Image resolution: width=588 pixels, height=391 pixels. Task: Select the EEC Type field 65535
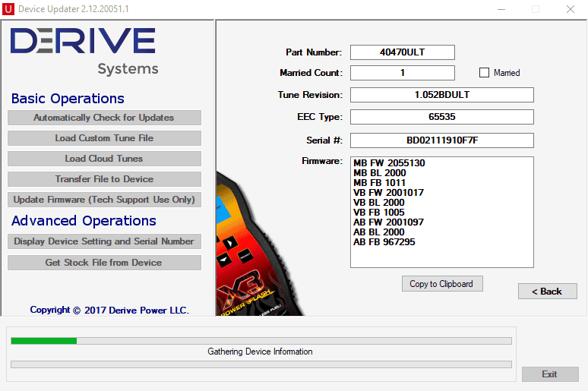(x=441, y=117)
